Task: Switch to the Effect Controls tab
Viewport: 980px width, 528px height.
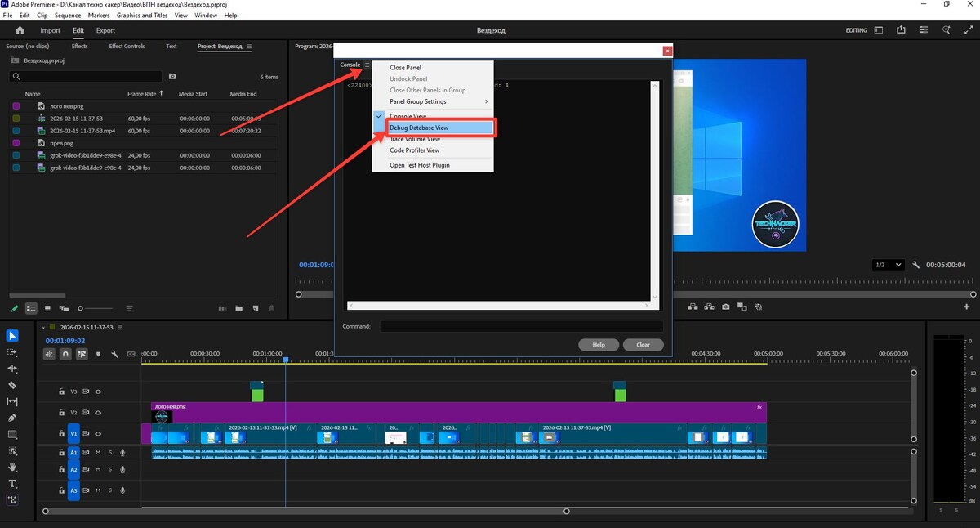Action: tap(127, 47)
